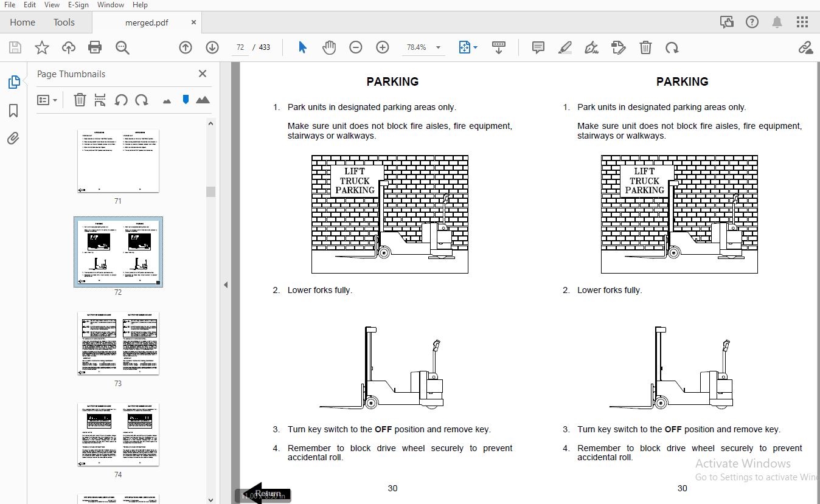
Task: Open notifications bell
Action: click(x=777, y=22)
